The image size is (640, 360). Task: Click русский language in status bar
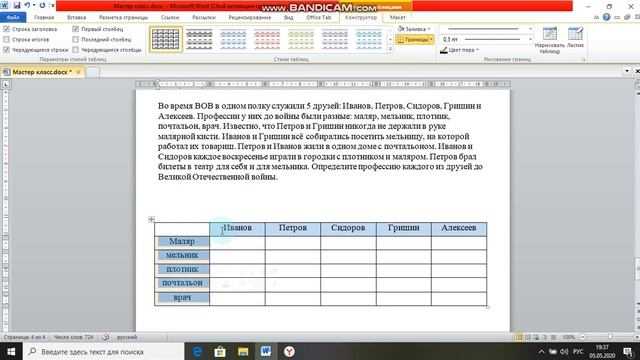pos(127,337)
